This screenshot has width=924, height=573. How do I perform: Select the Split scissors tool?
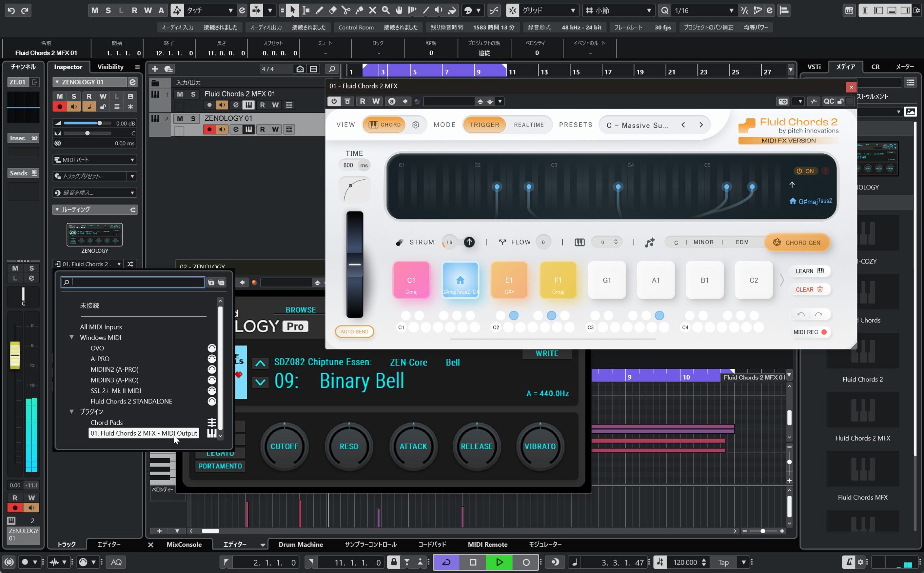click(x=346, y=10)
